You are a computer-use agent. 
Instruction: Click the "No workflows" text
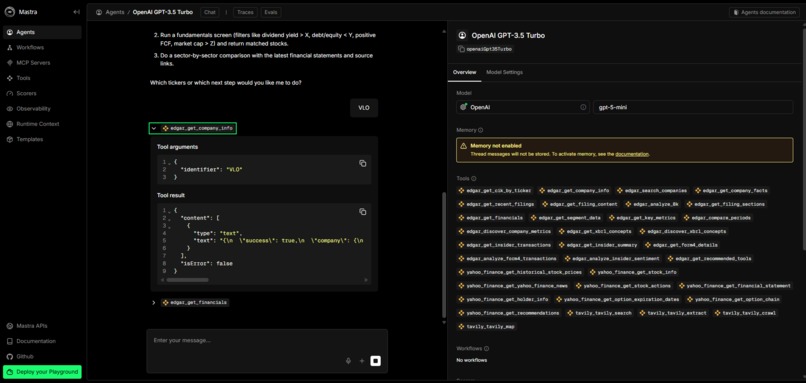point(472,360)
